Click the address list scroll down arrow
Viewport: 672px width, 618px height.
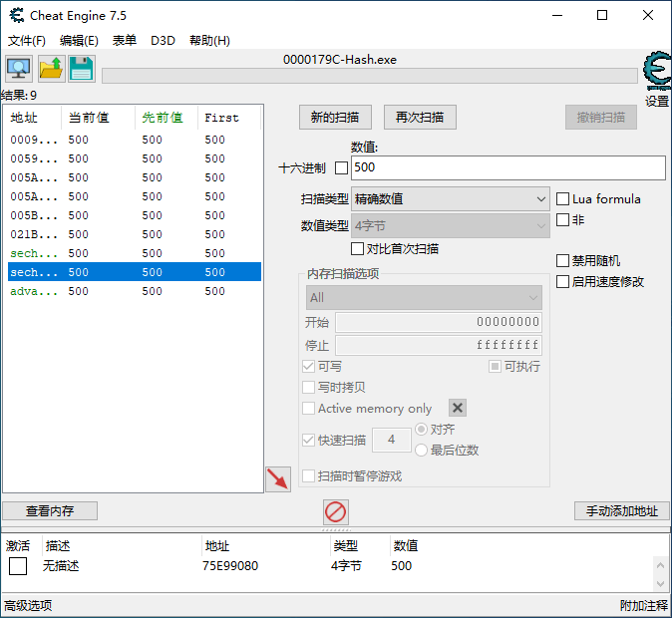point(660,583)
